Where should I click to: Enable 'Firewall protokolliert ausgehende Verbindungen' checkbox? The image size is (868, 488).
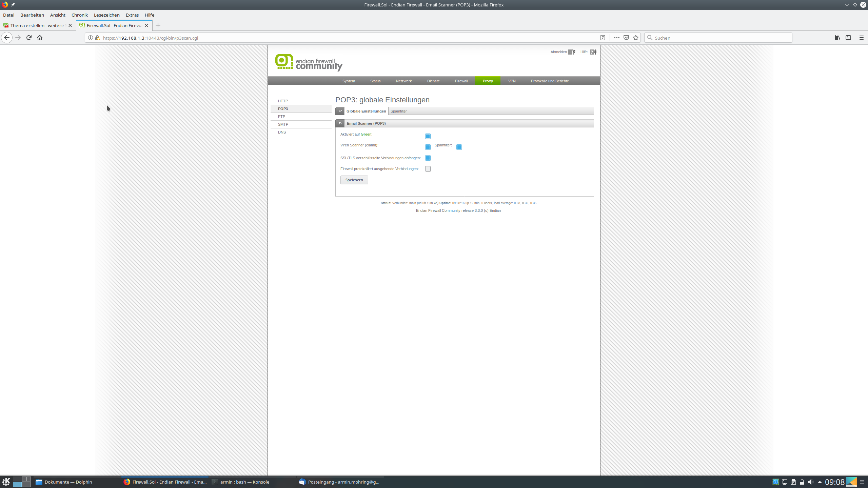click(428, 169)
